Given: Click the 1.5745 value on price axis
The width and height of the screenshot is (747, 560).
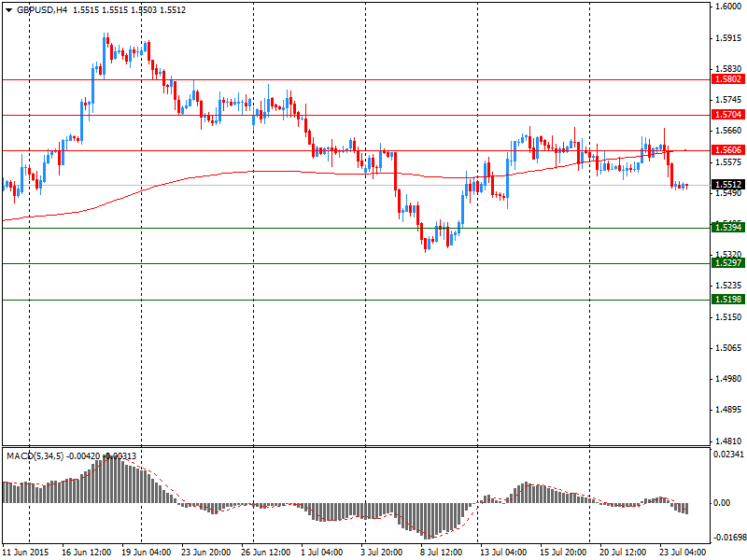Looking at the screenshot, I should pos(728,100).
